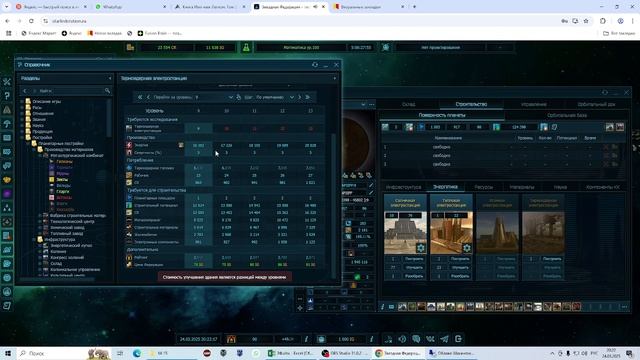Switch to the Орбитальная база tab
Image resolution: width=640 pixels, height=360 pixels.
pos(567,116)
